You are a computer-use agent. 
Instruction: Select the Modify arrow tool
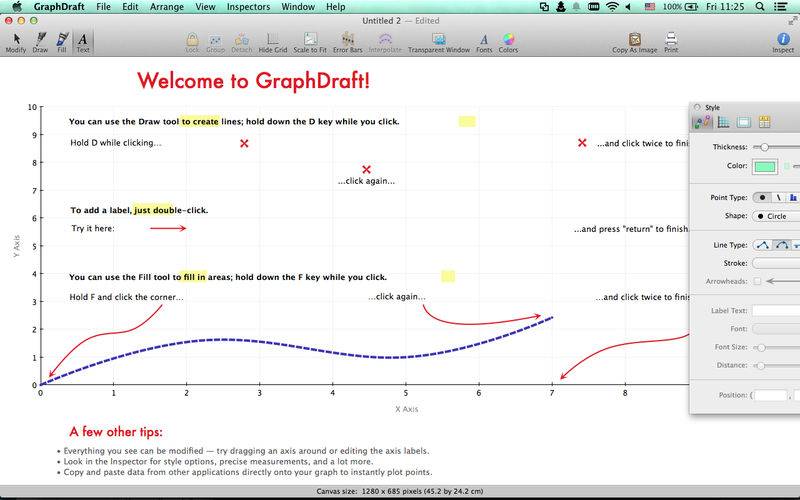point(16,43)
